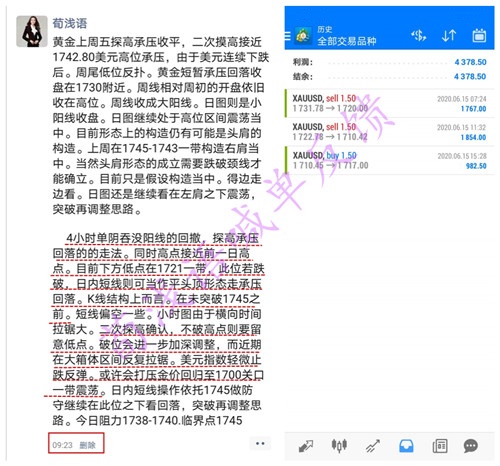The width and height of the screenshot is (500, 466).
Task: Click the post timestamp 09:23
Action: [x=62, y=445]
